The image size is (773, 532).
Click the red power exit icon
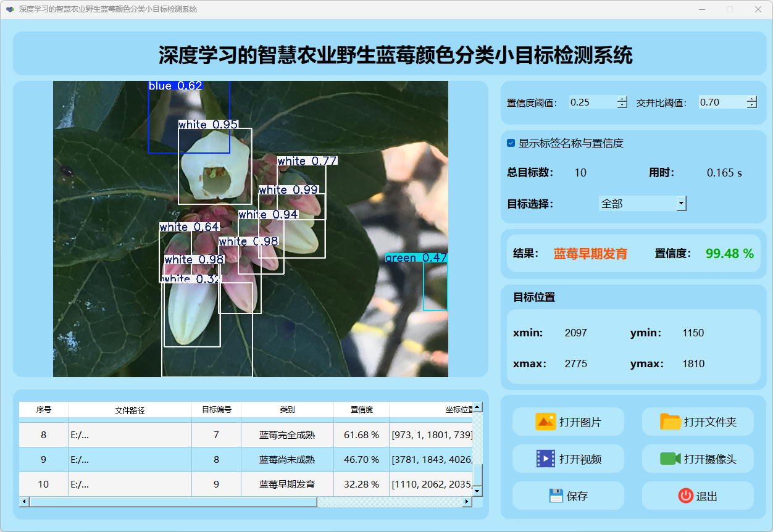[x=685, y=496]
